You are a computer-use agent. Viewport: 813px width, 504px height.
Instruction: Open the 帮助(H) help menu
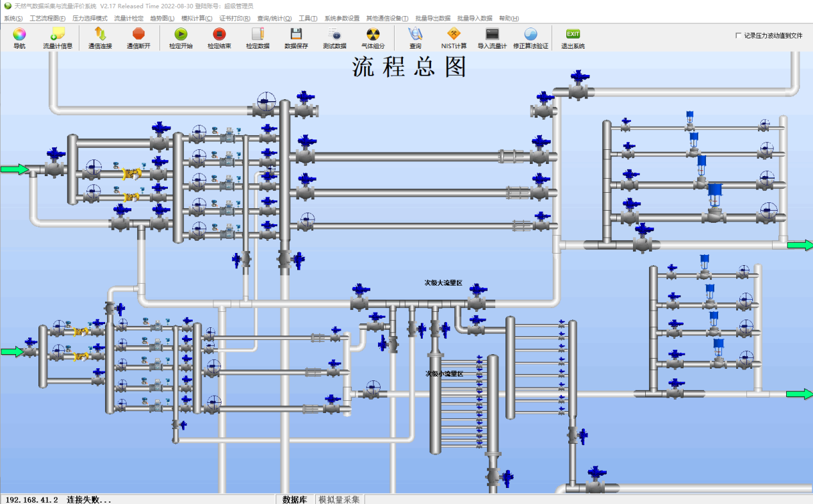tap(508, 18)
